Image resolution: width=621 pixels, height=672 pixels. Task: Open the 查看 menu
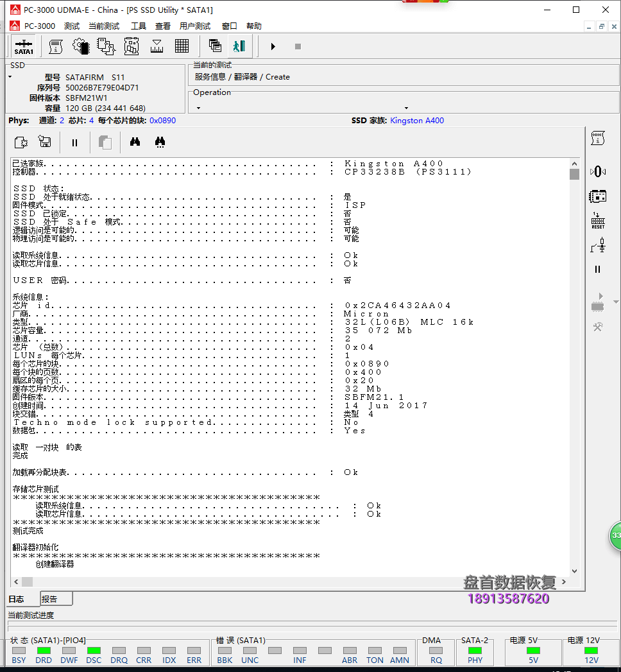click(163, 26)
